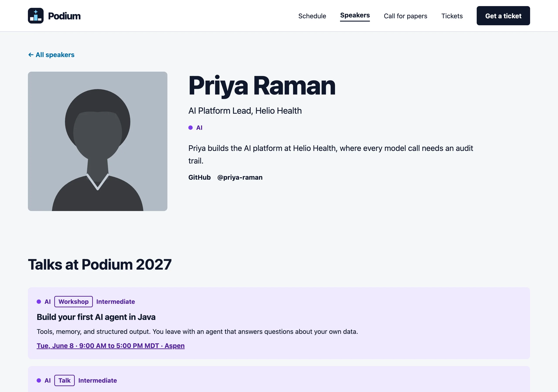
Task: Click the workshop description text
Action: tap(197, 331)
